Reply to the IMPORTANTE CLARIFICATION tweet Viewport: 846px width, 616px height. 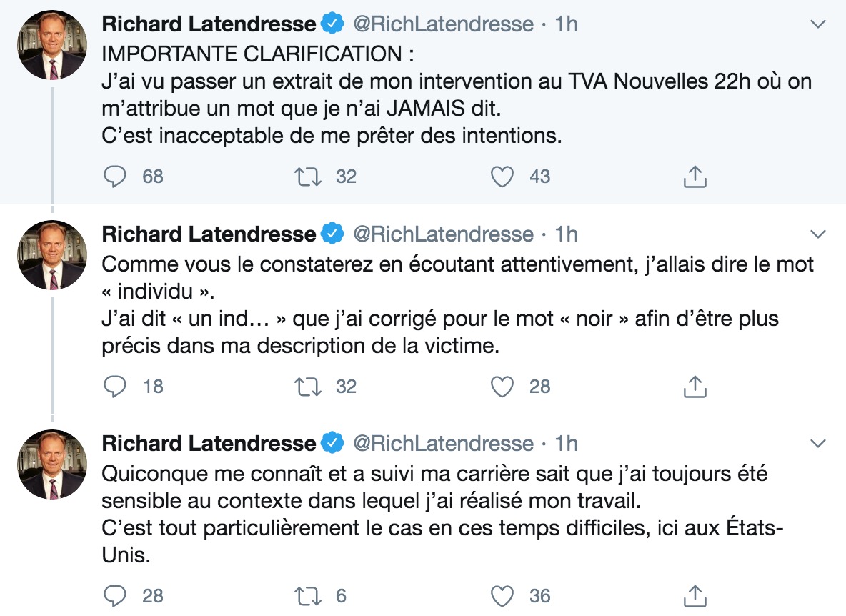pos(115,177)
